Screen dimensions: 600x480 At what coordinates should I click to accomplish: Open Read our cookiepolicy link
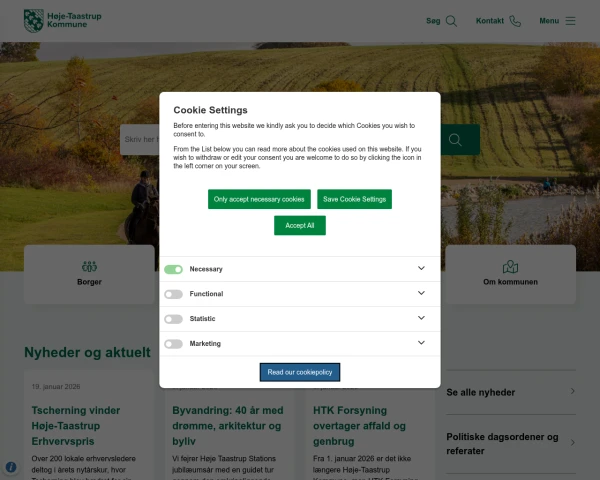click(x=300, y=372)
